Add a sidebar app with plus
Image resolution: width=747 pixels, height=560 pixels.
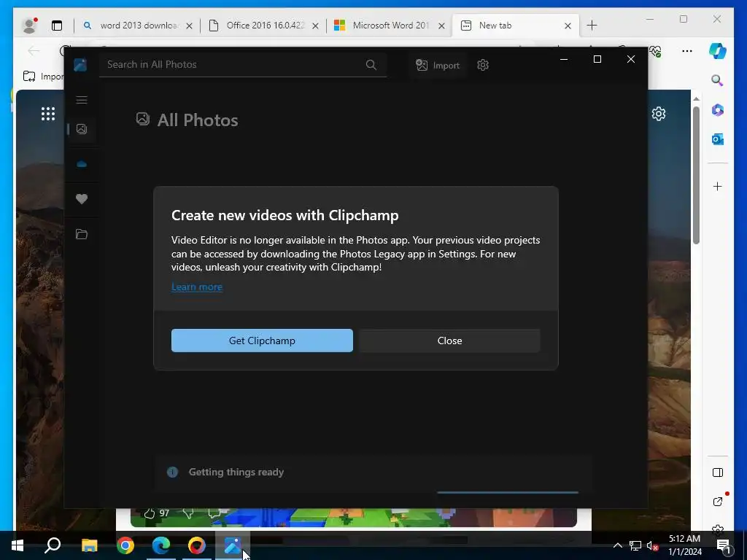pyautogui.click(x=718, y=186)
